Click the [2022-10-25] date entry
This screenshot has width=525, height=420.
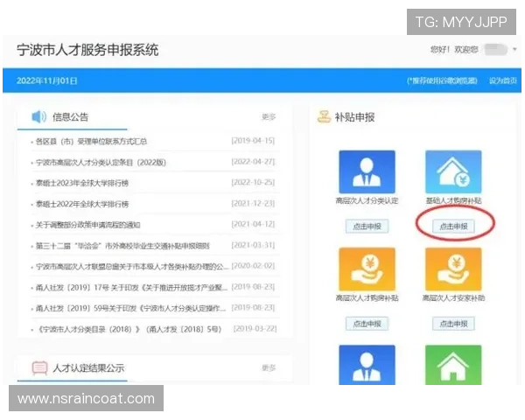253,183
